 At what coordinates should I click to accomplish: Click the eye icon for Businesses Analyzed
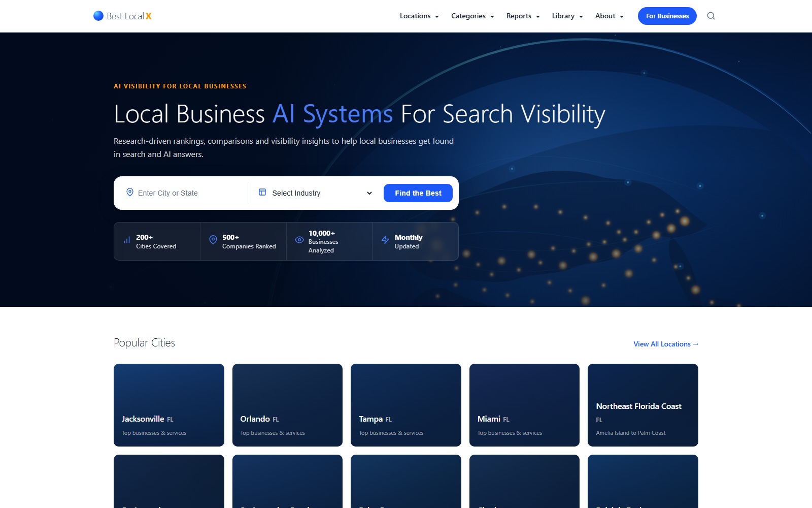299,240
